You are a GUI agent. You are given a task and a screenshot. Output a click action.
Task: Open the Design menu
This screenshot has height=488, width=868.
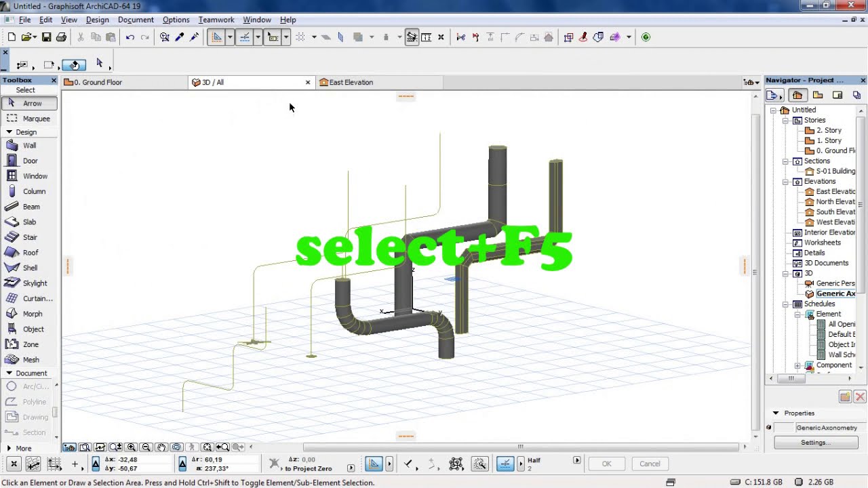(97, 20)
